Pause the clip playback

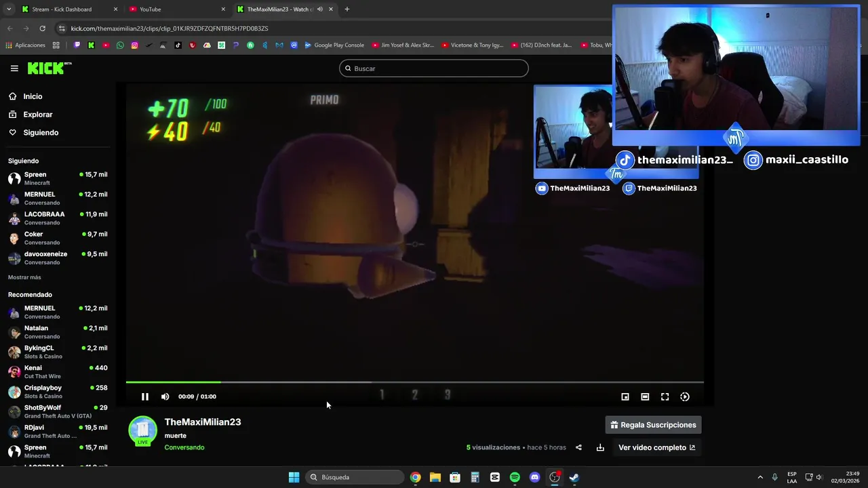[144, 396]
